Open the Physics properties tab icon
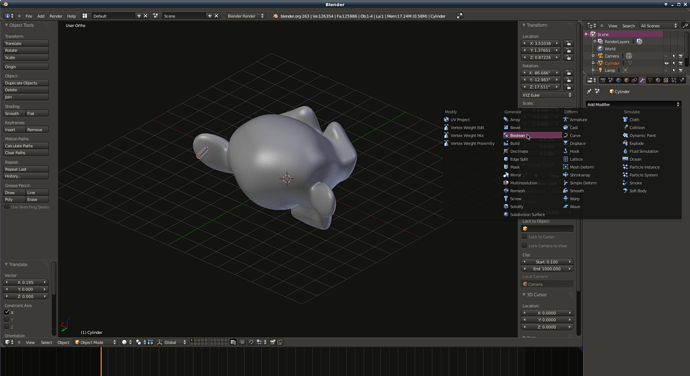Image resolution: width=690 pixels, height=376 pixels. [x=682, y=81]
